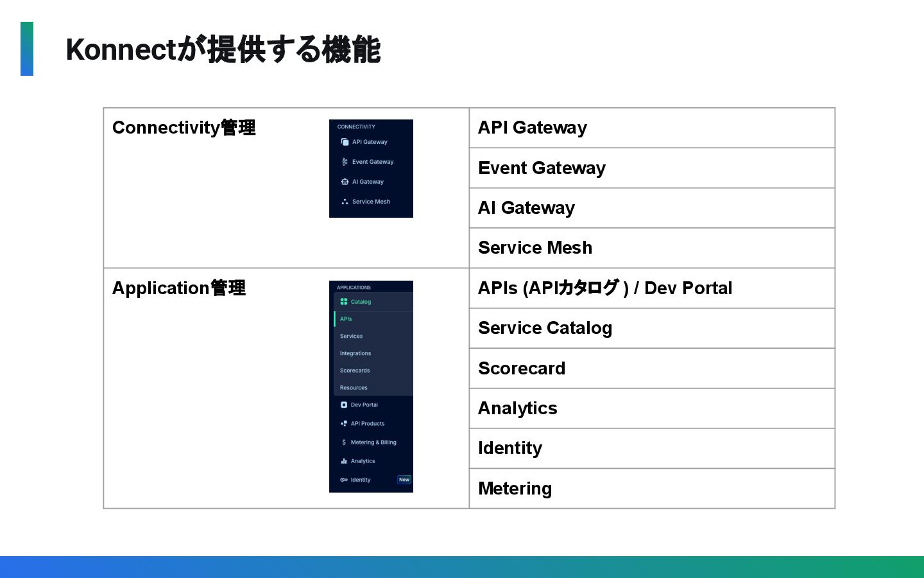The width and height of the screenshot is (924, 578).
Task: Click the API Products blocks icon
Action: tap(344, 424)
